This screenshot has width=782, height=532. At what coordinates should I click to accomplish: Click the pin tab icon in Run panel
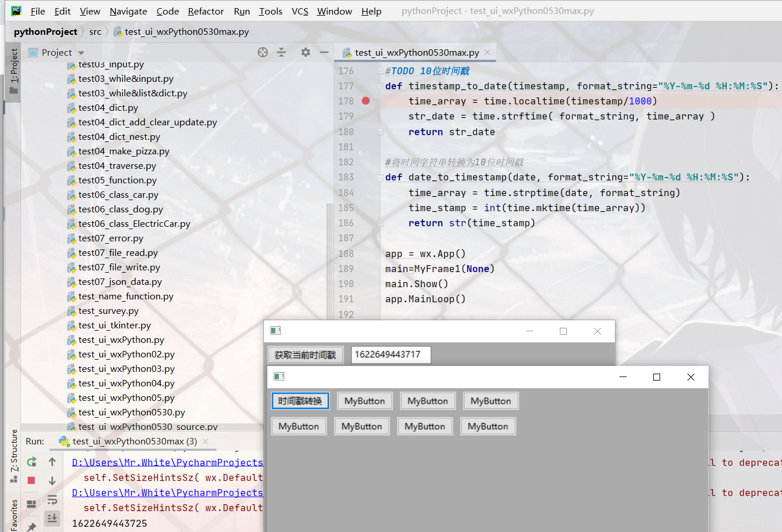[x=32, y=526]
